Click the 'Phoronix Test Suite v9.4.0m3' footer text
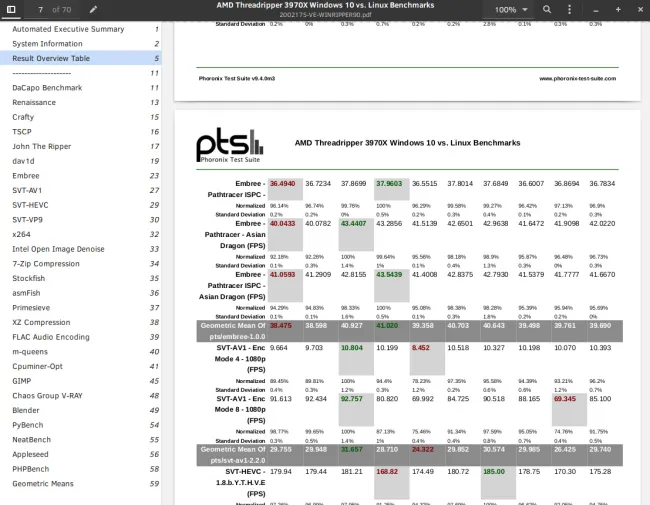 point(237,78)
